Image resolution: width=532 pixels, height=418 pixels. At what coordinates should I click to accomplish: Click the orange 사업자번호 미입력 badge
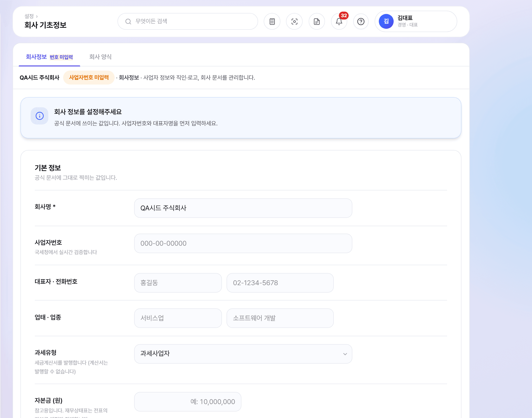89,78
